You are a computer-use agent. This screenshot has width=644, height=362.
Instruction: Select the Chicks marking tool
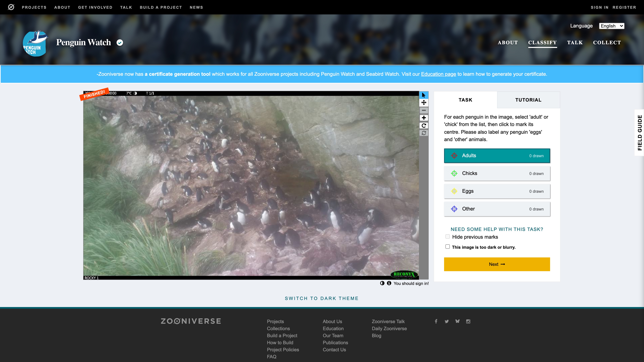(497, 173)
